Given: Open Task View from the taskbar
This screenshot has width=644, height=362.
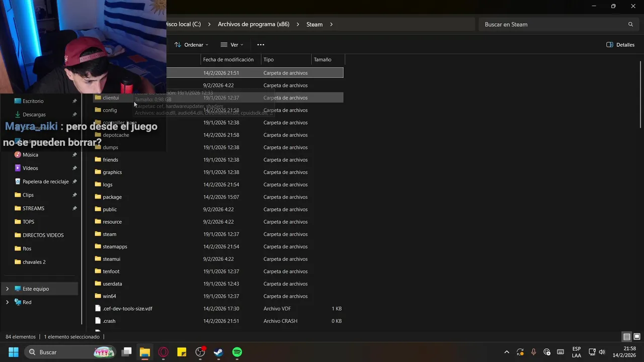Looking at the screenshot, I should tap(127, 352).
